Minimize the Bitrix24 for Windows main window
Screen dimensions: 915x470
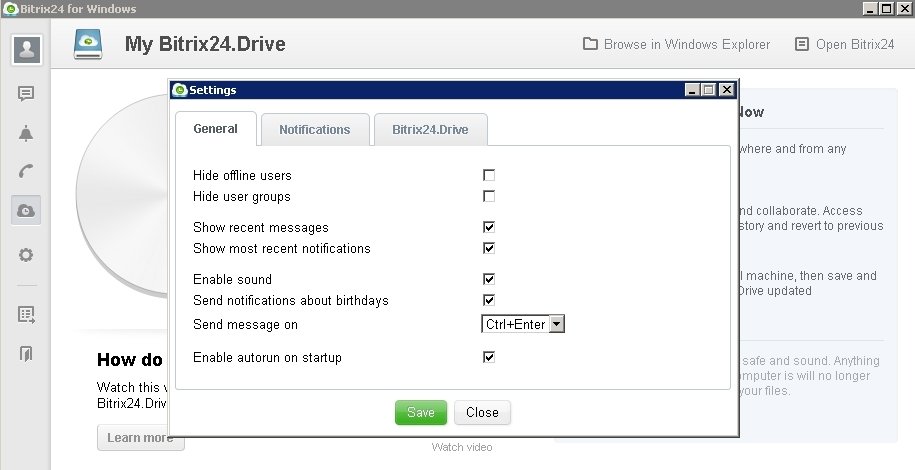(x=869, y=9)
